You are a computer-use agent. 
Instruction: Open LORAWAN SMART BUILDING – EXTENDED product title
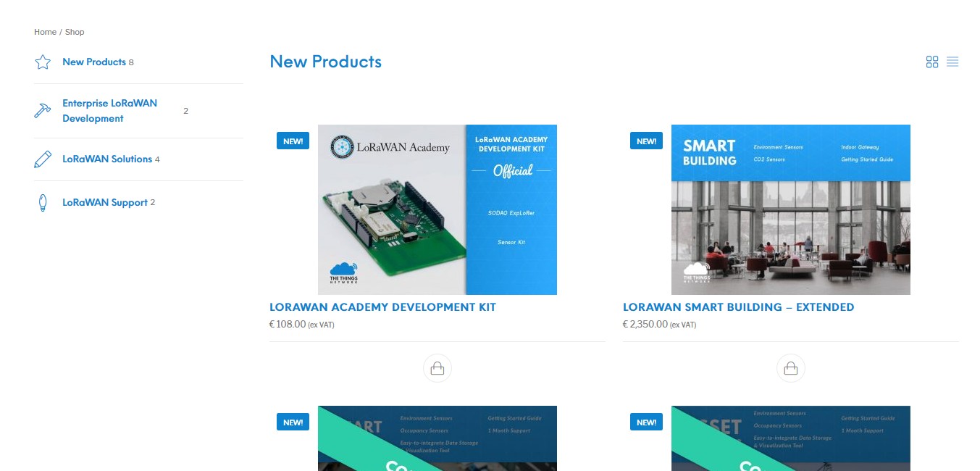[x=738, y=307]
